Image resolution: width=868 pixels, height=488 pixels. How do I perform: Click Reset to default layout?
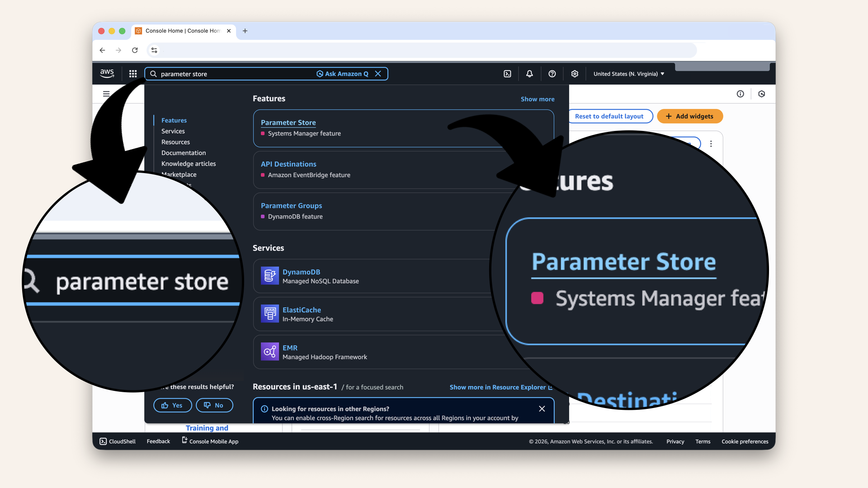coord(610,116)
